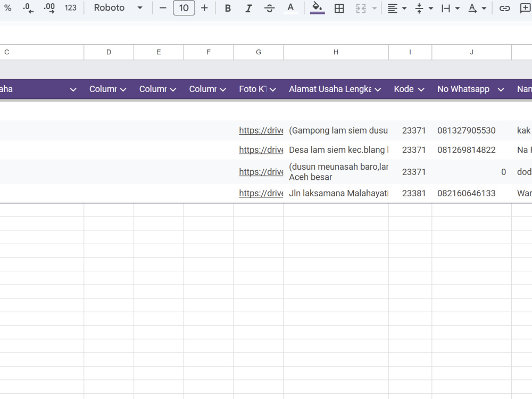This screenshot has width=532, height=399.
Task: Open filter dropdown in column F table header
Action: [223, 89]
